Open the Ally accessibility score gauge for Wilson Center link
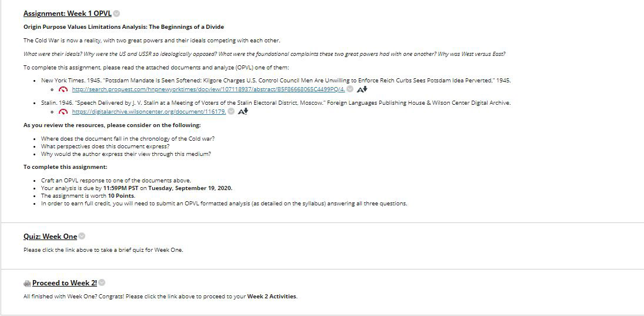644x316 pixels. (x=63, y=112)
